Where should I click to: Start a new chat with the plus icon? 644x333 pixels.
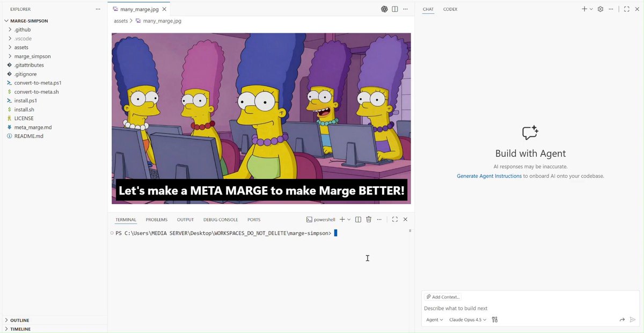[584, 9]
